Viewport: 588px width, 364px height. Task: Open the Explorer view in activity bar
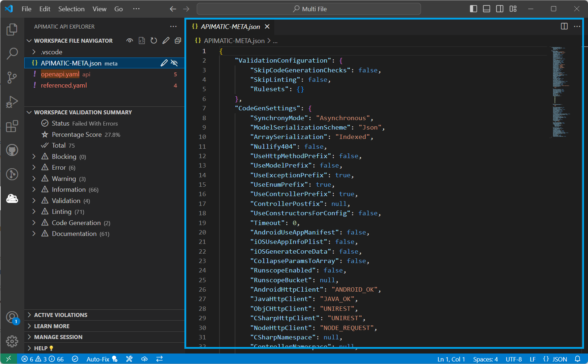[12, 29]
